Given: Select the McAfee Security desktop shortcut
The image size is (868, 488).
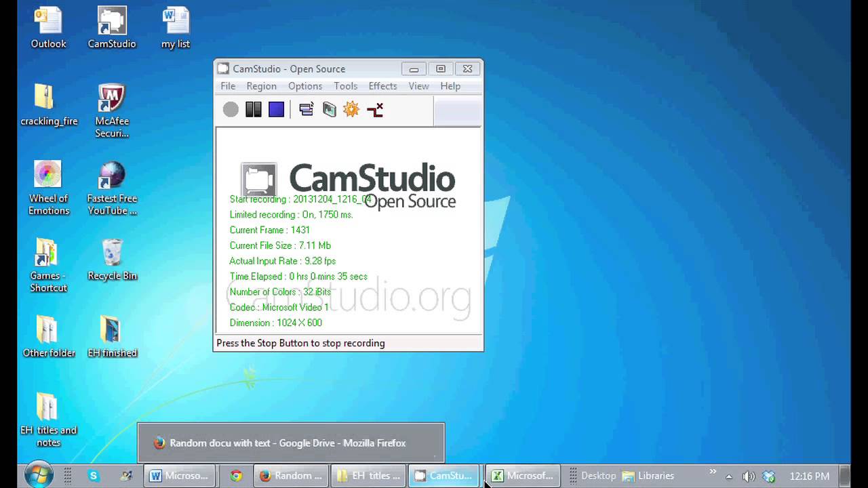Looking at the screenshot, I should point(112,110).
